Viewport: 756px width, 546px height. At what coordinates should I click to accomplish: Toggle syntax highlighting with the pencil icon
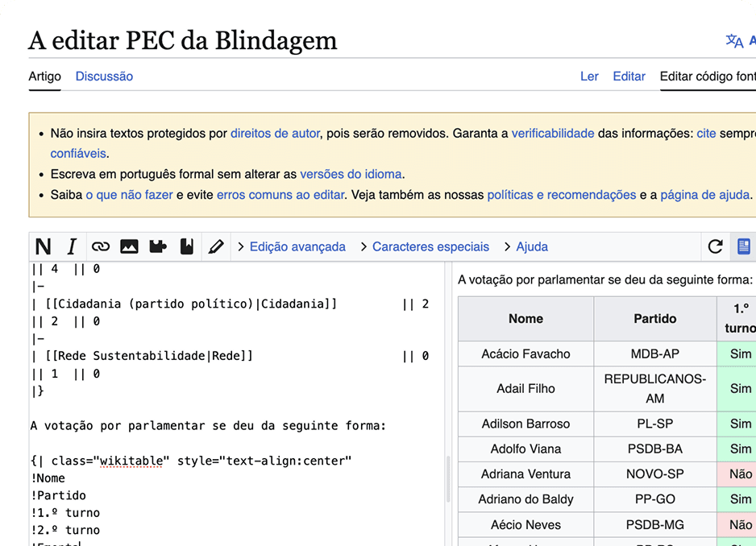215,246
